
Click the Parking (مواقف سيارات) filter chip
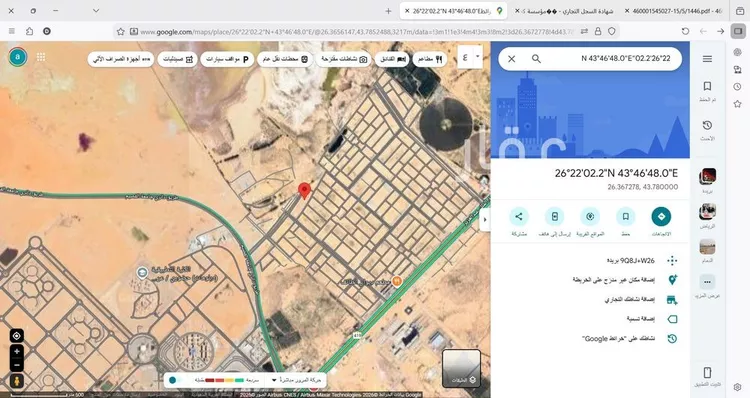point(227,59)
